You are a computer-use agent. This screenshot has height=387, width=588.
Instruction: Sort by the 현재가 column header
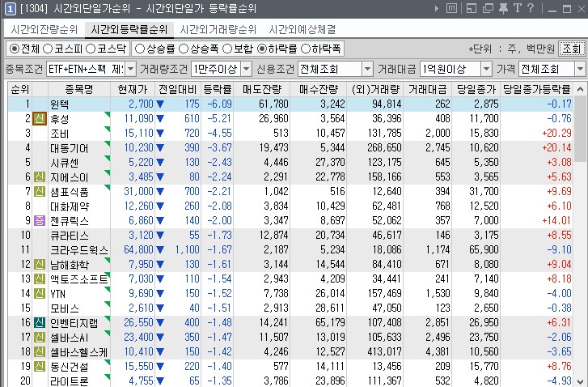tap(133, 89)
